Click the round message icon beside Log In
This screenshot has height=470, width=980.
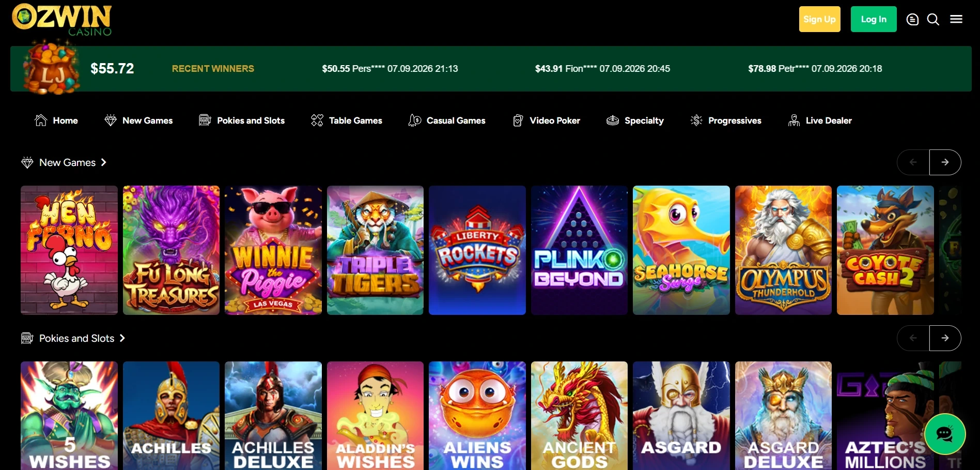pyautogui.click(x=912, y=20)
